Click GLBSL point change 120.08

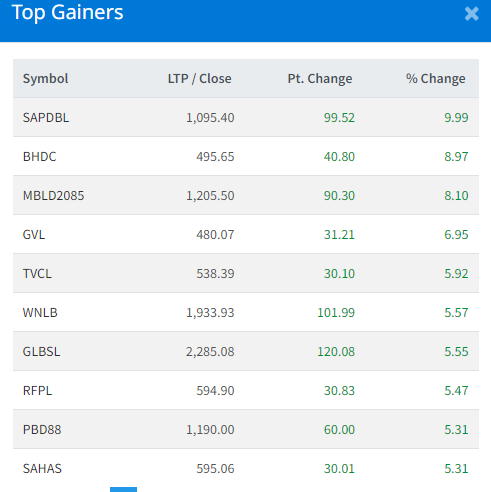coord(336,352)
